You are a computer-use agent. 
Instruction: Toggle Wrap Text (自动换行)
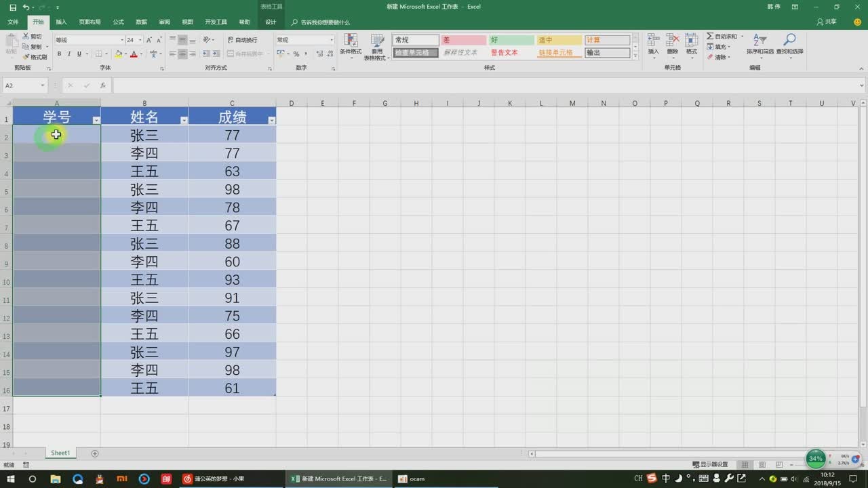point(242,40)
